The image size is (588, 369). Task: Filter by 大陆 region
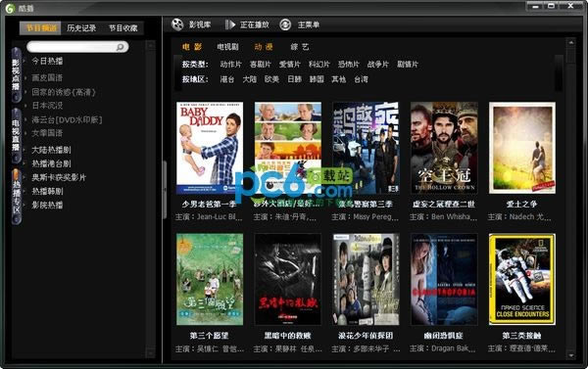(249, 79)
